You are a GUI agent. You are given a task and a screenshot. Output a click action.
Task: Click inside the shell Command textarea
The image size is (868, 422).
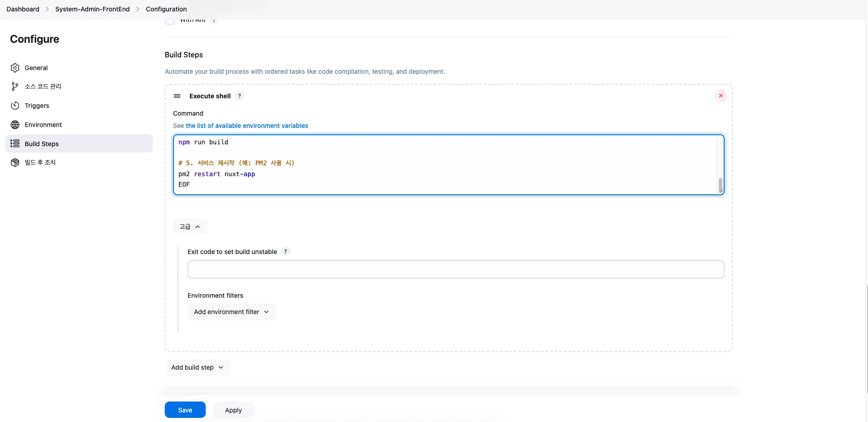click(x=448, y=165)
